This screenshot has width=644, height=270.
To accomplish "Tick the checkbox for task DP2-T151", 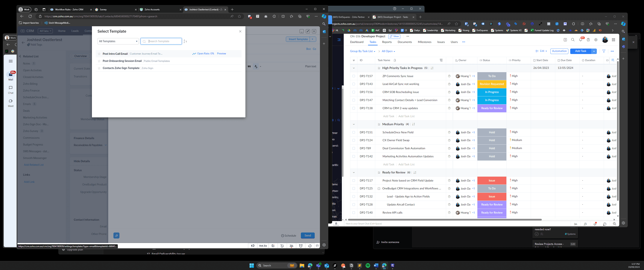I will (353, 132).
